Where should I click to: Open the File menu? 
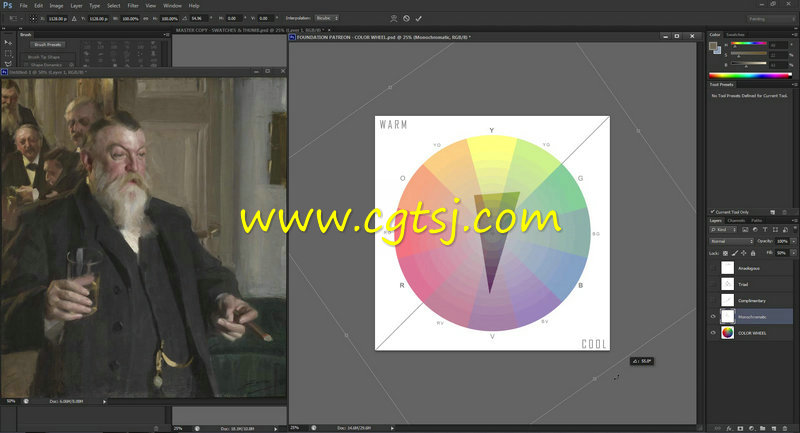tap(23, 6)
